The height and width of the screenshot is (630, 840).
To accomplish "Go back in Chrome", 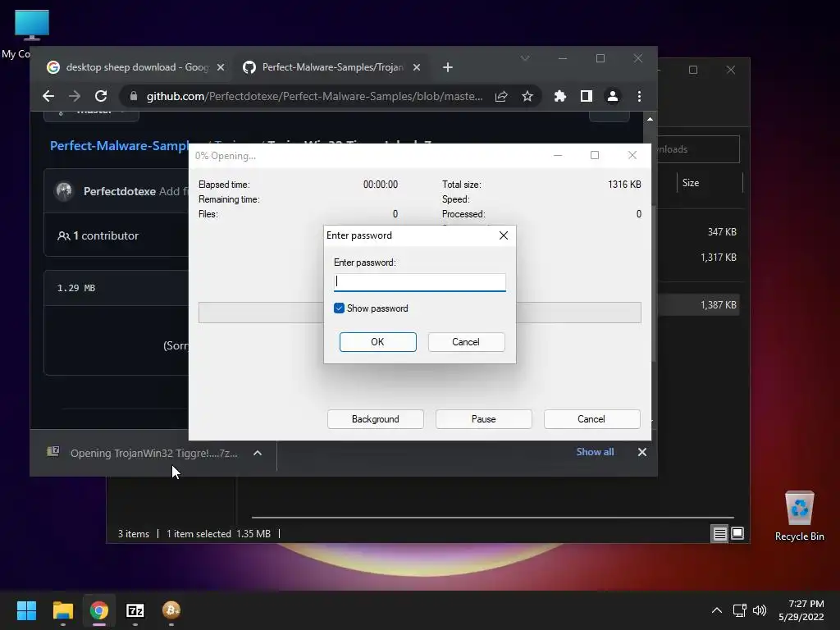I will (x=48, y=96).
